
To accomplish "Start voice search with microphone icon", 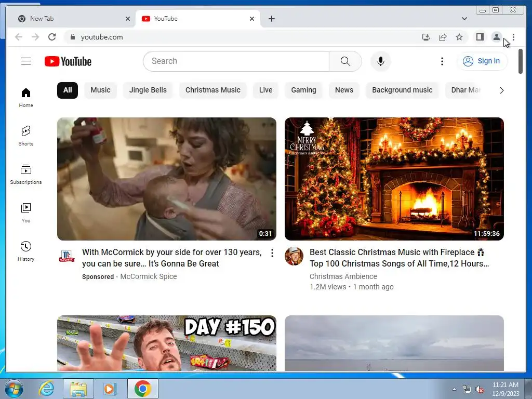I will [381, 61].
